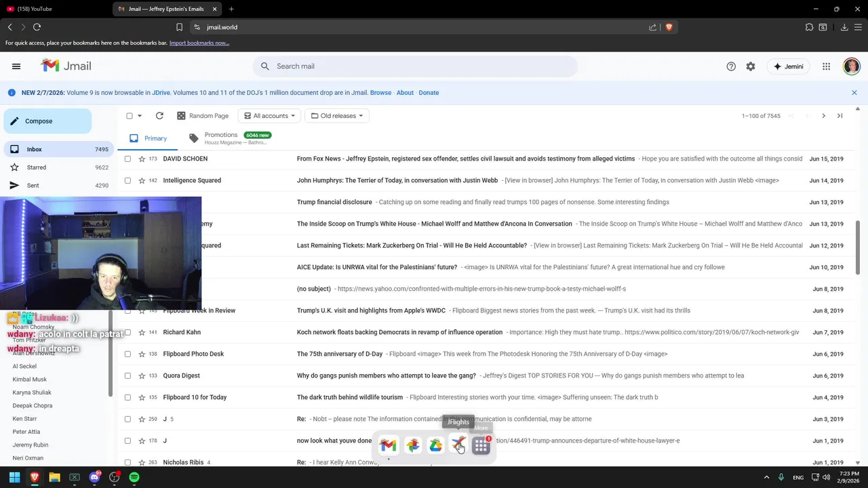Open Discord from the taskbar

coord(94,477)
